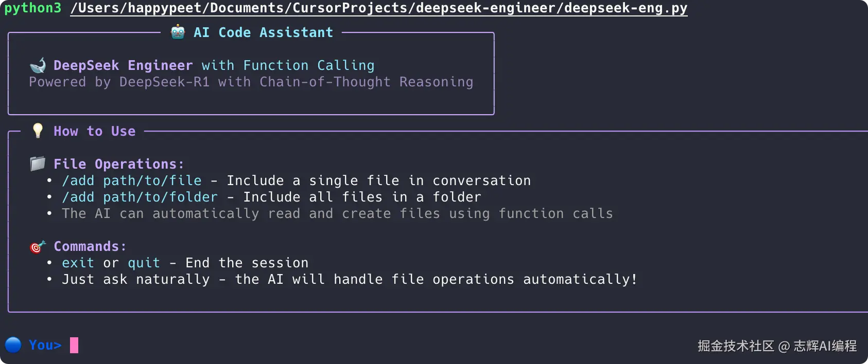Click the exit command keyword
This screenshot has width=868, height=364.
(78, 263)
